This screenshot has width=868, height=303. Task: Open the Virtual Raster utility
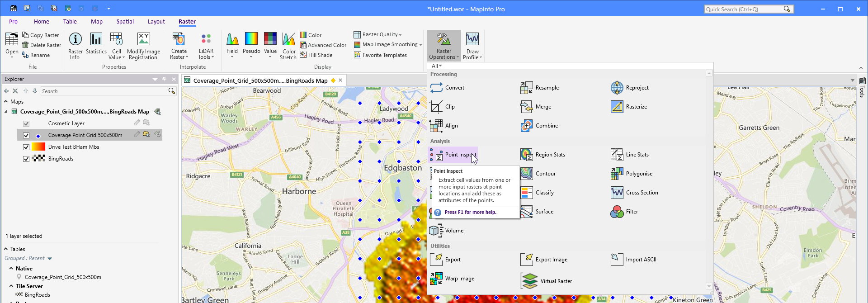(546, 281)
